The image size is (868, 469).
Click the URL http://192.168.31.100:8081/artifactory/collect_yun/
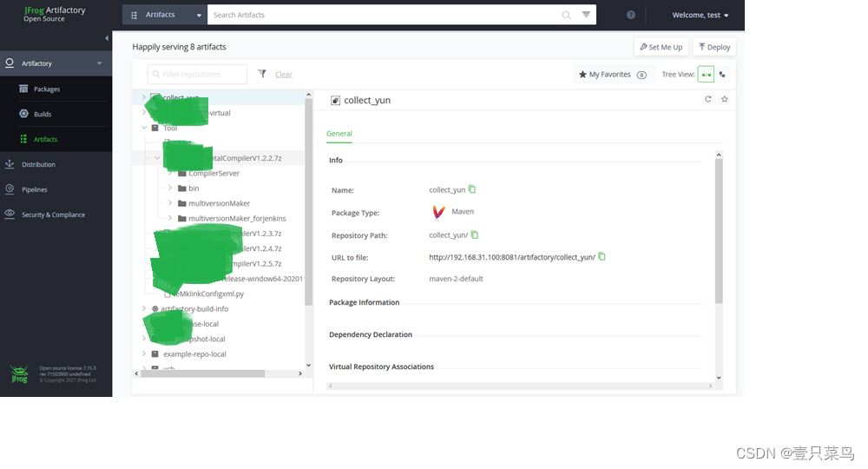click(512, 257)
